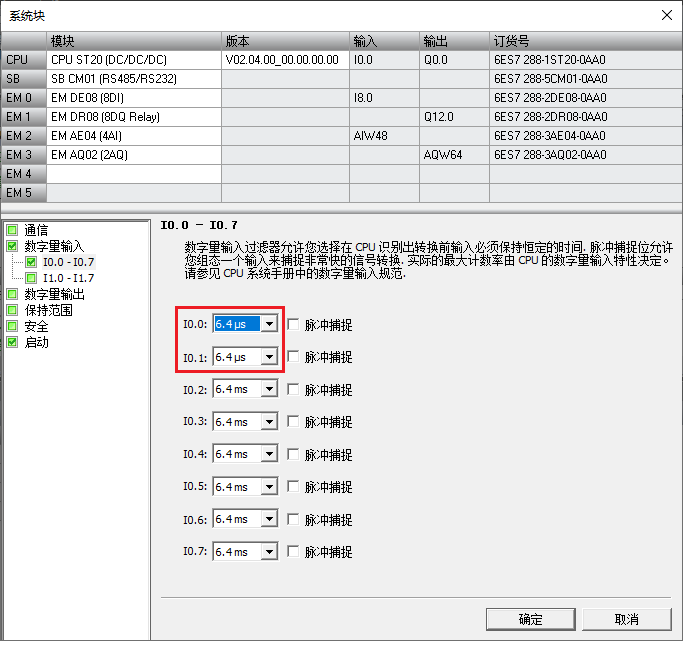Tick 脉冲捕捉 checkbox for I0.7
683x648 pixels.
293,552
